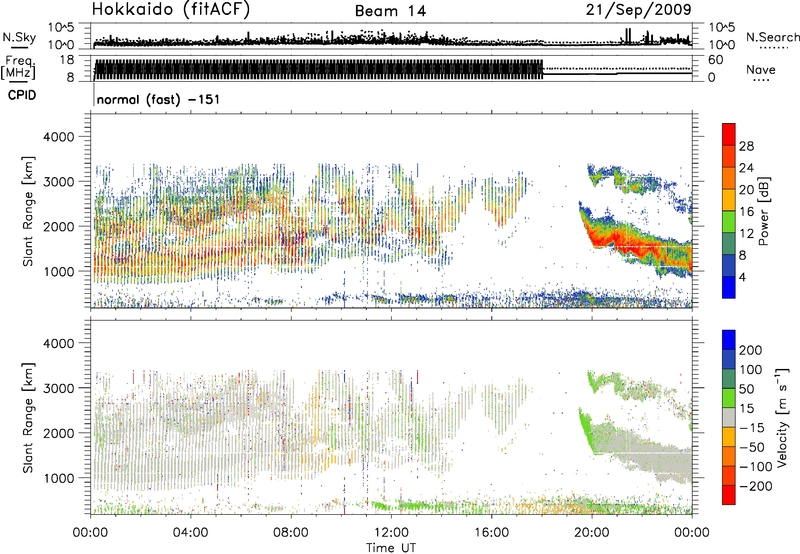This screenshot has height=554, width=800.
Task: Click the 'Slant Range [km]' label of velocity panel
Action: click(28, 417)
